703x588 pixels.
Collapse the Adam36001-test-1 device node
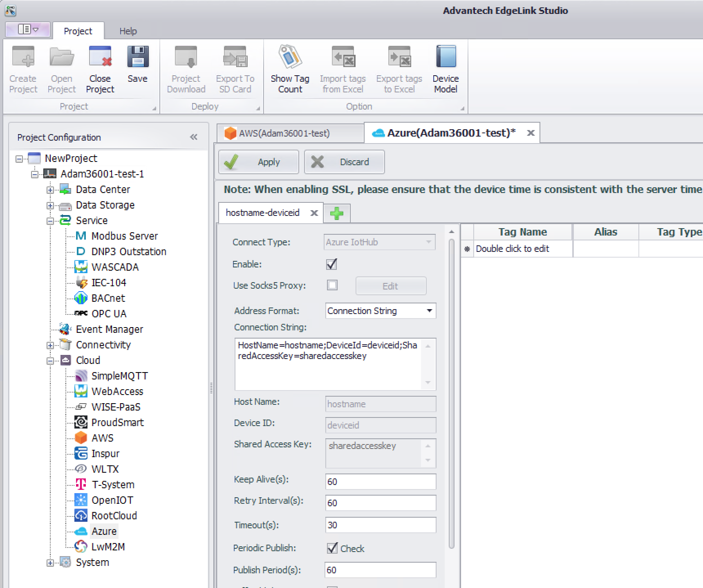tap(35, 174)
